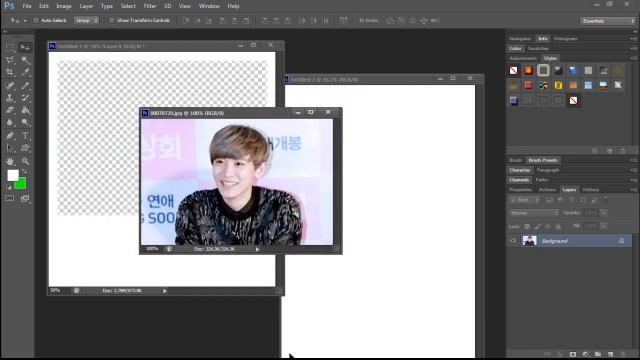Select the Eraser tool
The height and width of the screenshot is (360, 640).
[x=10, y=110]
